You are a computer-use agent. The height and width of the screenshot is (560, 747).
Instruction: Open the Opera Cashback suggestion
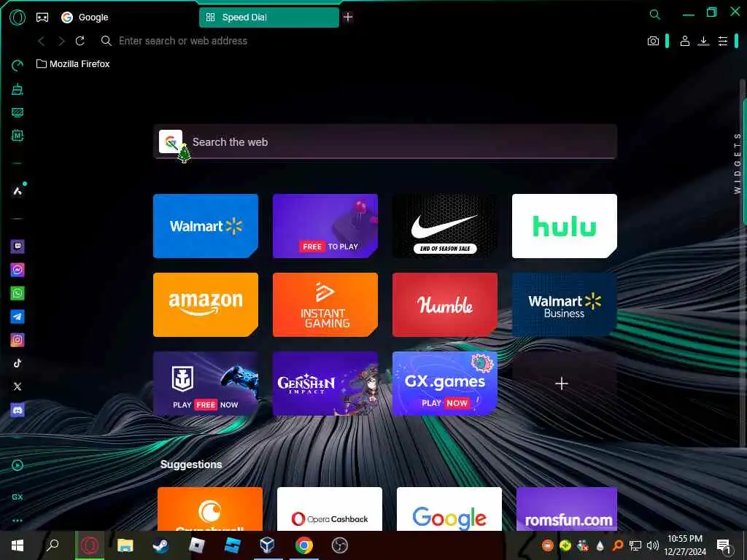tap(330, 508)
